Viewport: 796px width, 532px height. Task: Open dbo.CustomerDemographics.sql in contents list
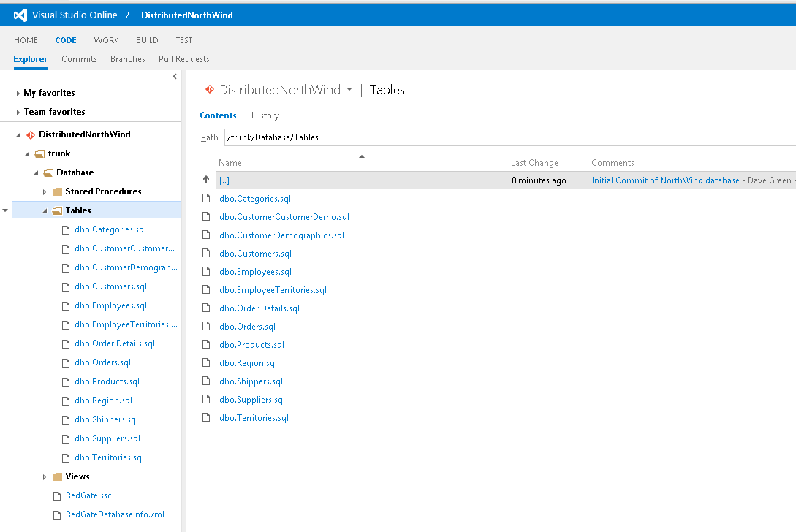pyautogui.click(x=281, y=235)
